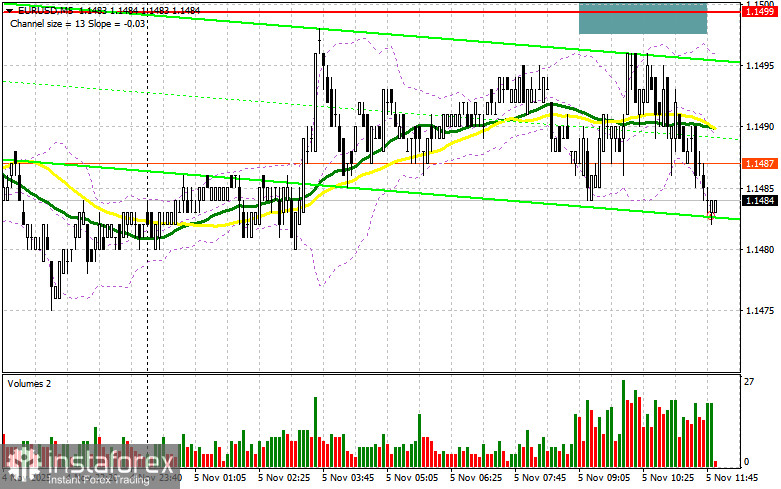Select the teal shaded rectangle on the chart
Screen dimensions: 781x489
coord(643,18)
